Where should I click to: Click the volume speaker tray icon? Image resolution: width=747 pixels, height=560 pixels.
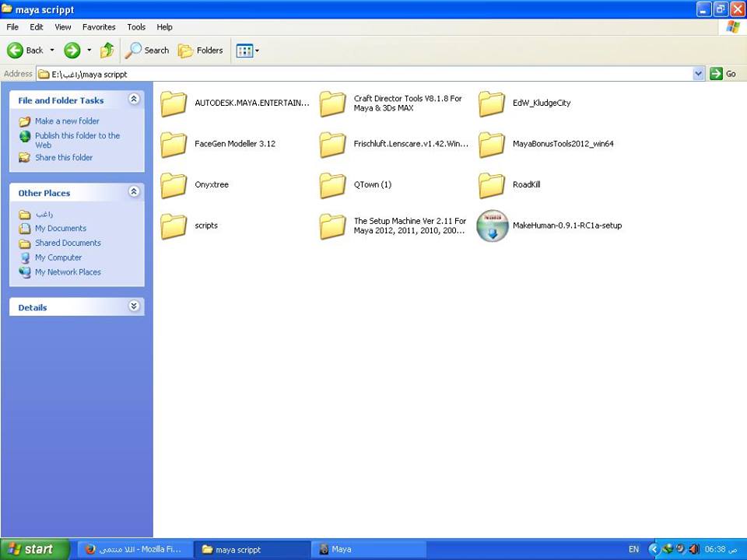[x=693, y=550]
